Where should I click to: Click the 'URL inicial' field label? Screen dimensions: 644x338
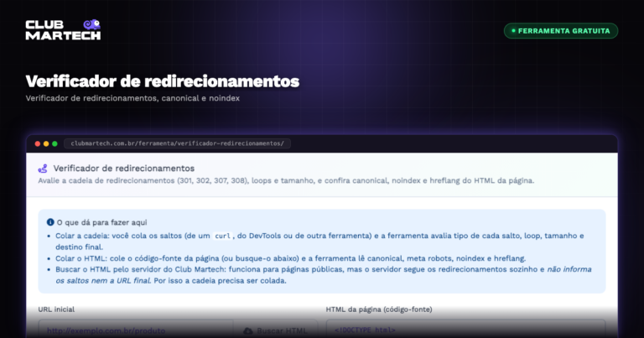(x=56, y=309)
